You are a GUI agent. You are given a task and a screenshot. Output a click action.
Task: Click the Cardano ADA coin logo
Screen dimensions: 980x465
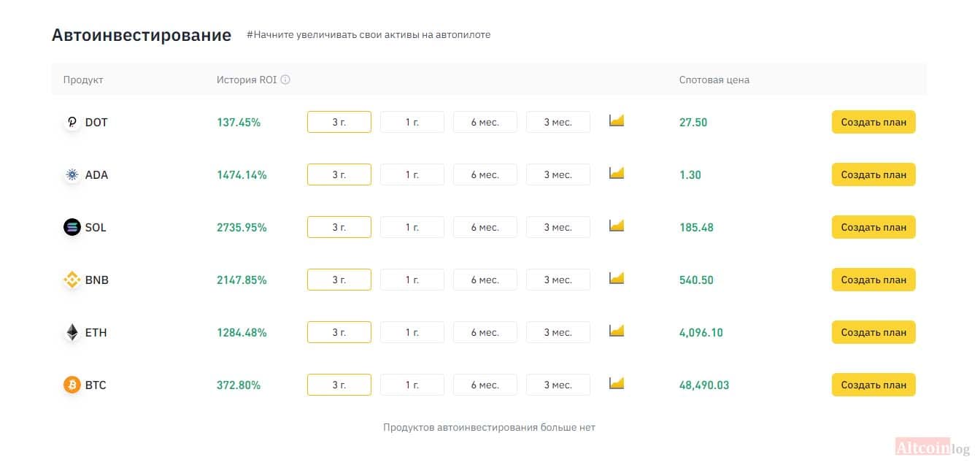point(72,174)
